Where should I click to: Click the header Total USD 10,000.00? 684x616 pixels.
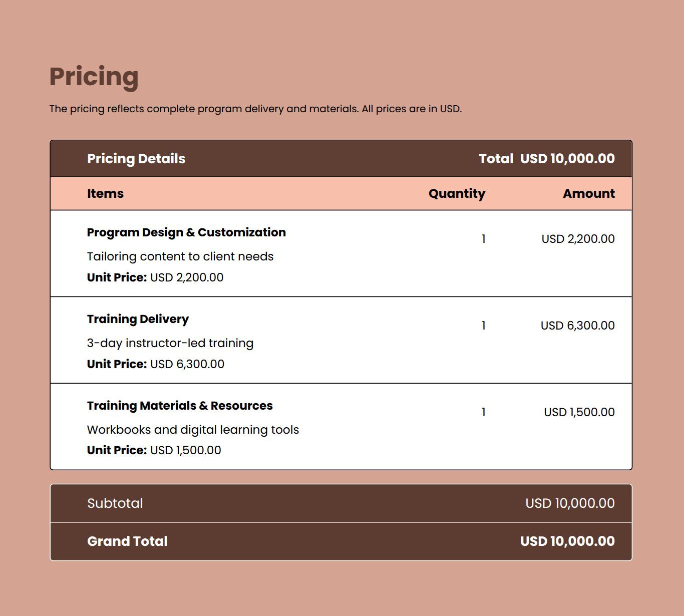pyautogui.click(x=546, y=159)
